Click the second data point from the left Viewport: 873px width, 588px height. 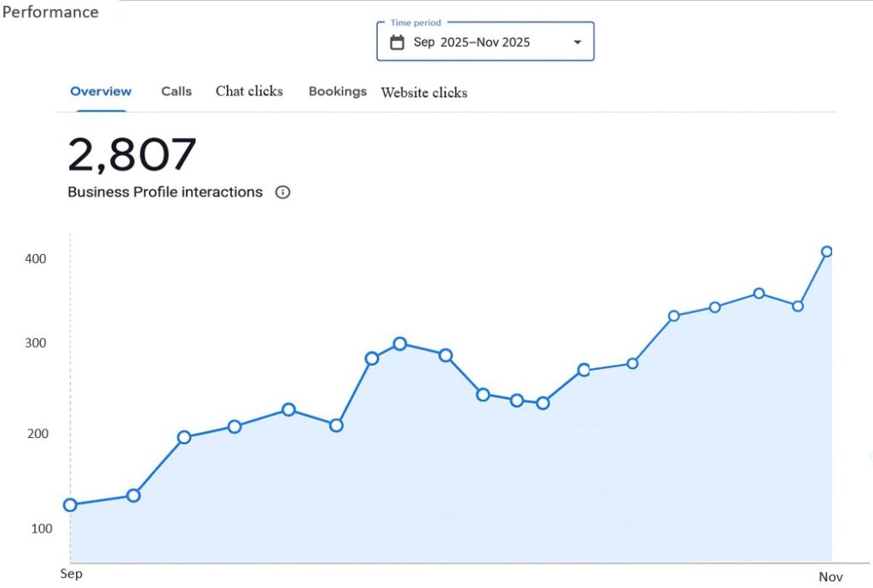tap(133, 495)
